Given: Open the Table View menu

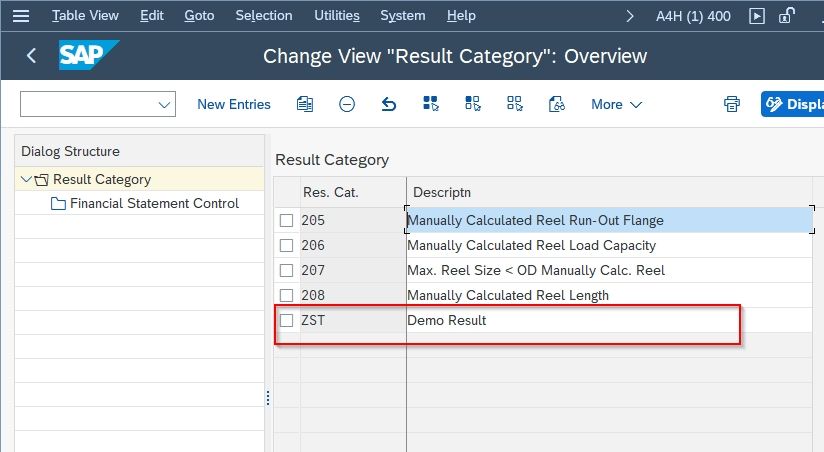Looking at the screenshot, I should point(85,16).
